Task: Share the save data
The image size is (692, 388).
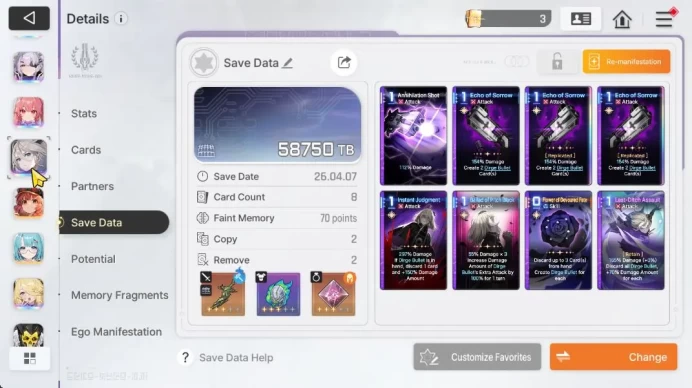Action: click(344, 62)
